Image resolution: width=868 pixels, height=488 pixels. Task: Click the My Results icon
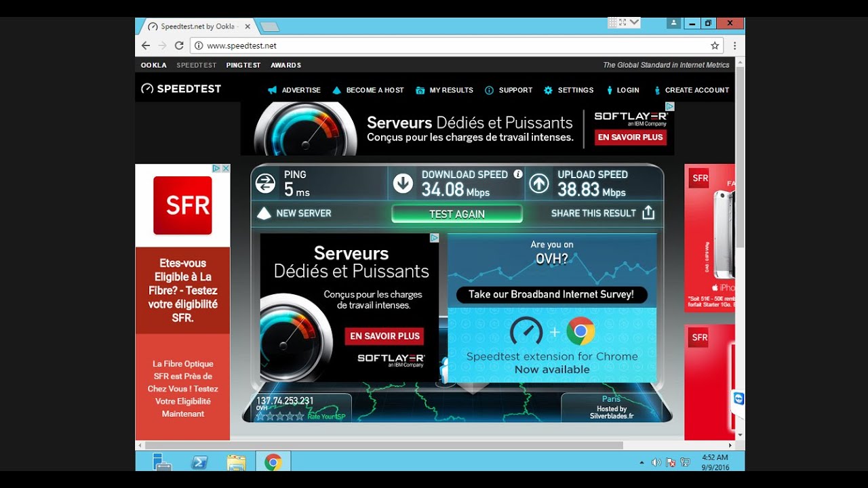coord(420,90)
